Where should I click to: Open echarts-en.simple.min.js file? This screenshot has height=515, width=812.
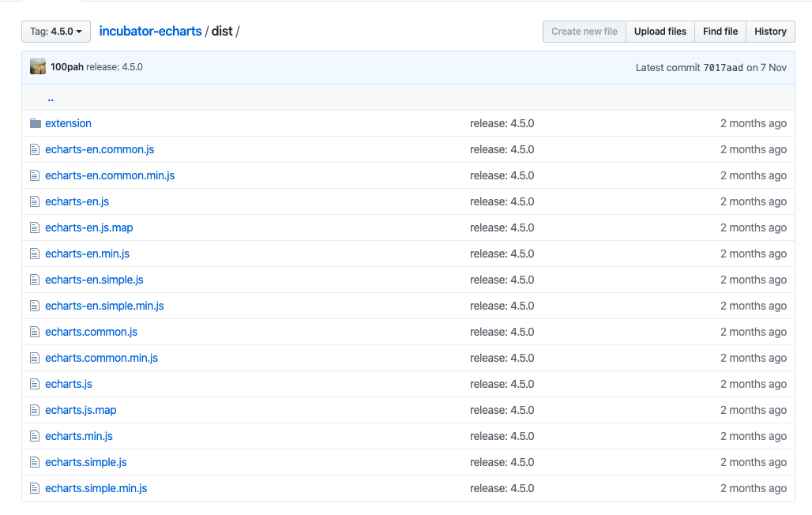[x=104, y=306]
